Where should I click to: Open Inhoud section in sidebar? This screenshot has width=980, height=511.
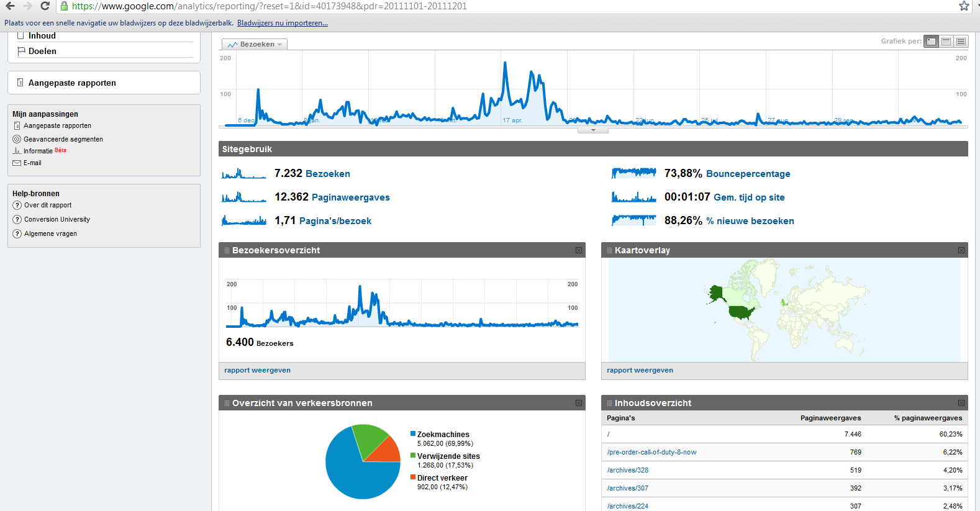point(42,36)
